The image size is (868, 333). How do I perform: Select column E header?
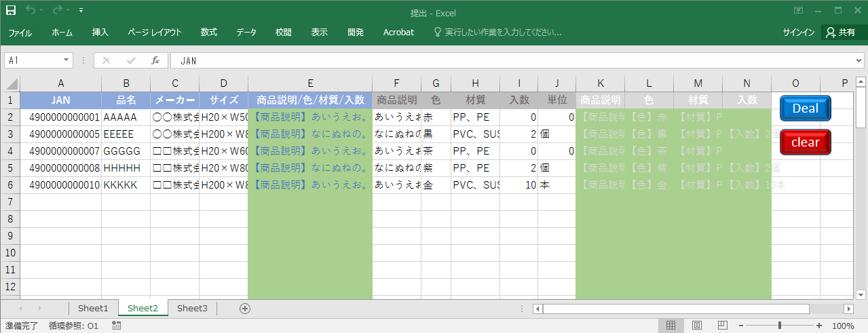[x=310, y=83]
